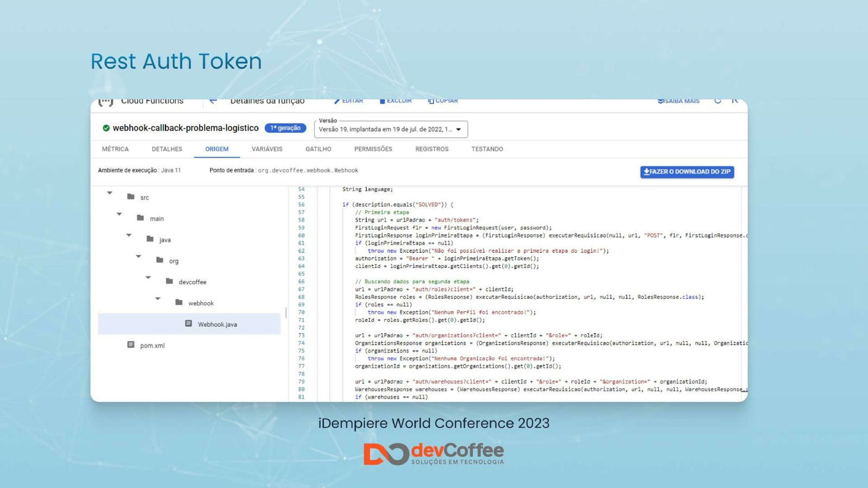Collapse the main folder tree arrow
The image size is (868, 488).
point(119,214)
